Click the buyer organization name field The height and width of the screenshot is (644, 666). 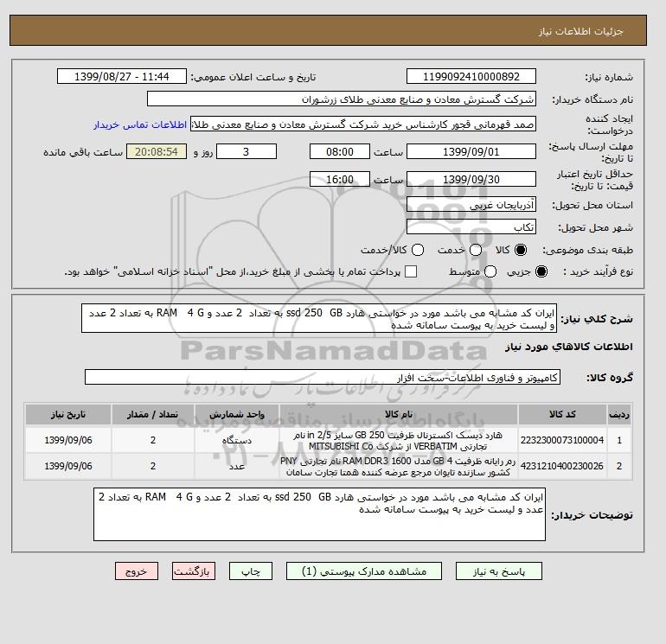[342, 99]
